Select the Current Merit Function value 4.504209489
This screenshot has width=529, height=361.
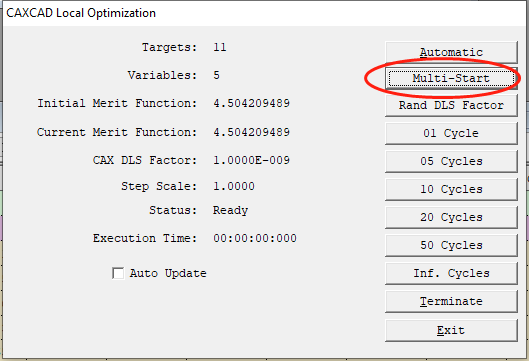click(251, 132)
